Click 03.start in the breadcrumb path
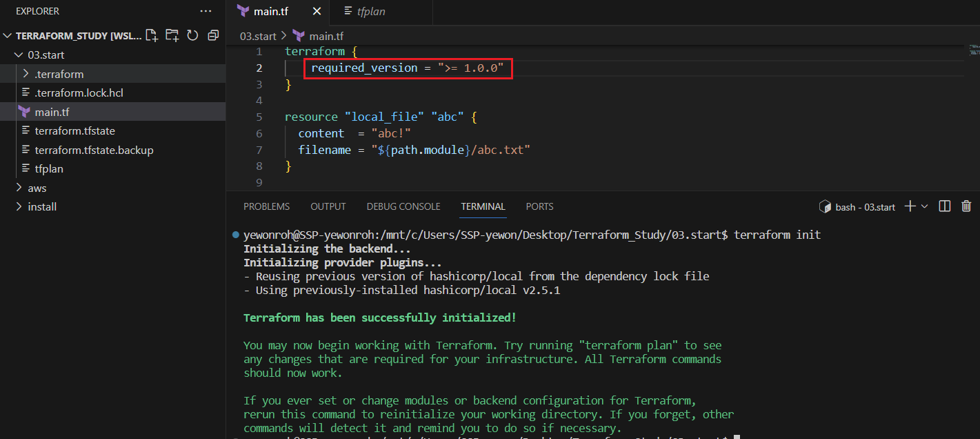The height and width of the screenshot is (439, 980). (258, 36)
